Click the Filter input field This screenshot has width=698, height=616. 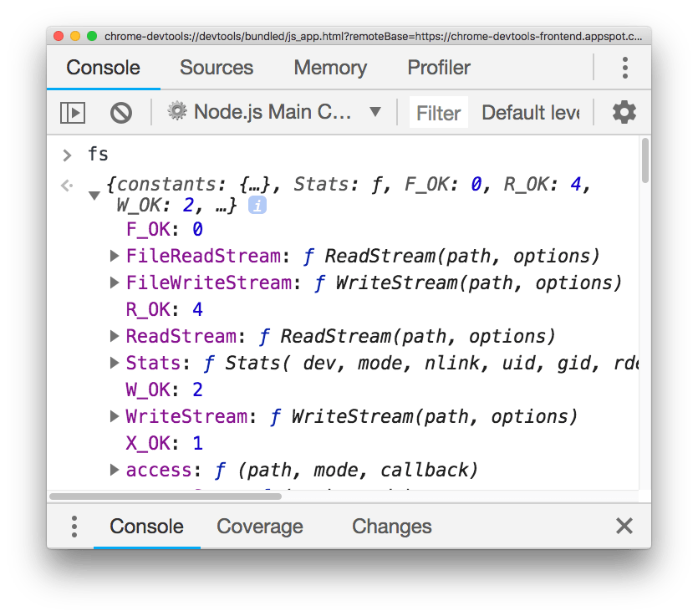click(x=438, y=111)
